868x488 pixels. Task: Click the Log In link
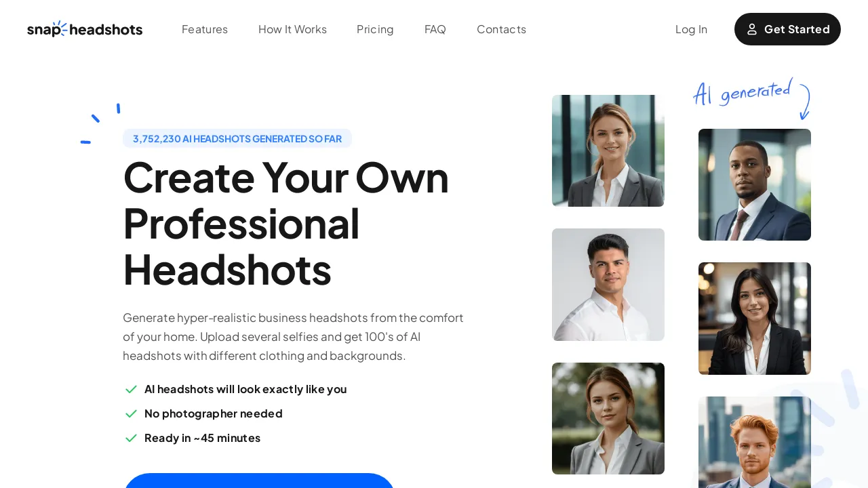[x=691, y=29]
